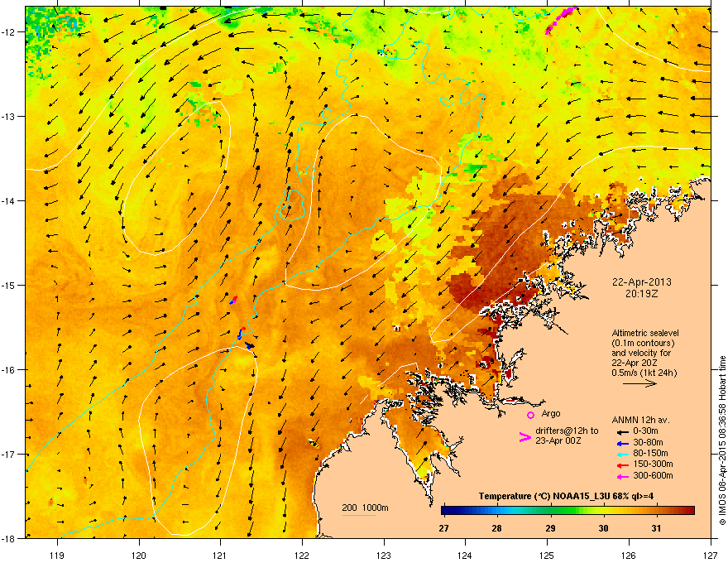Screen dimensions: 728x563
Task: Click the temperature color bar near 27
Action: (x=446, y=511)
